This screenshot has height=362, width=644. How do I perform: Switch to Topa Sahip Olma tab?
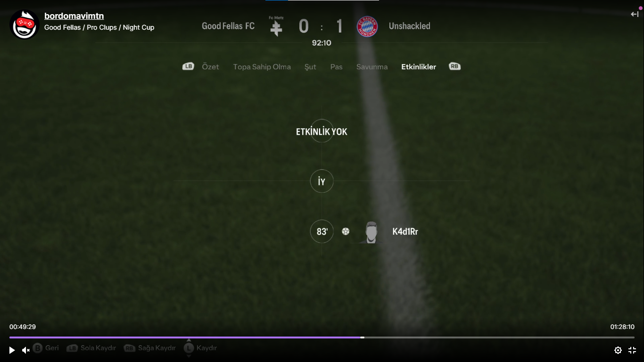(262, 67)
